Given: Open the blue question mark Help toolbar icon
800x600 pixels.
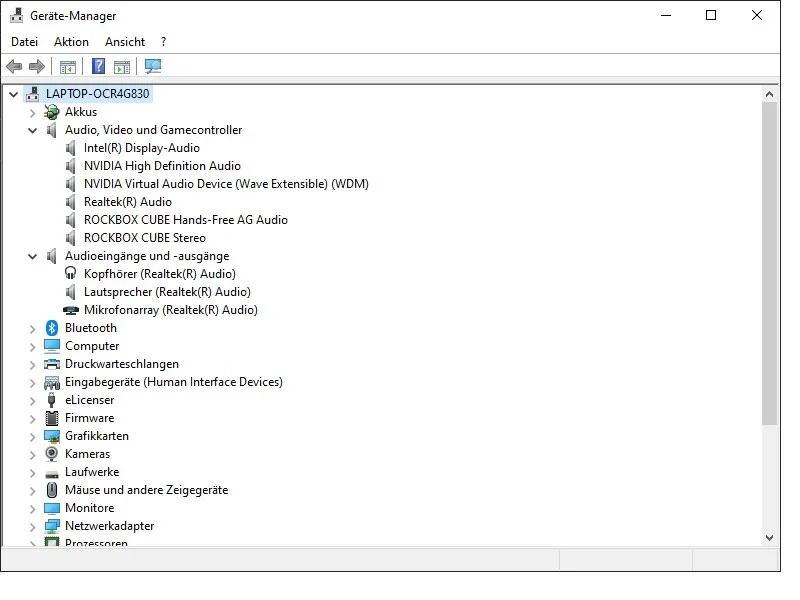Looking at the screenshot, I should click(98, 66).
